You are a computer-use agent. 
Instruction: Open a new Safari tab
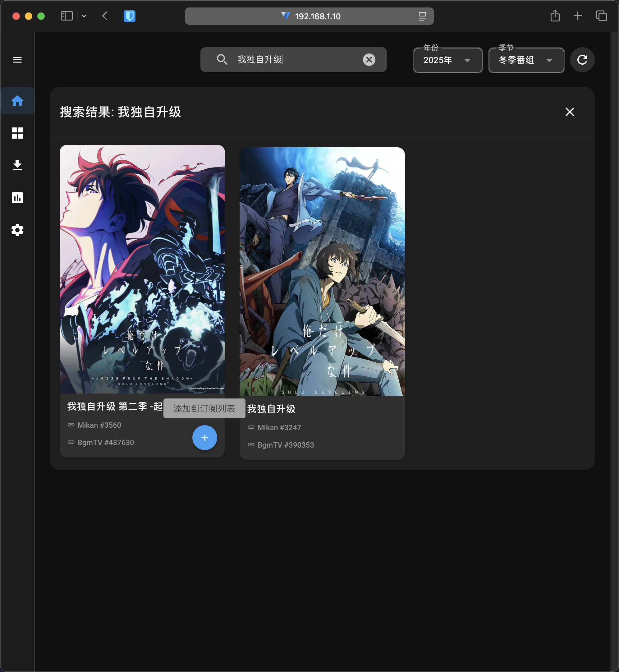pos(577,16)
